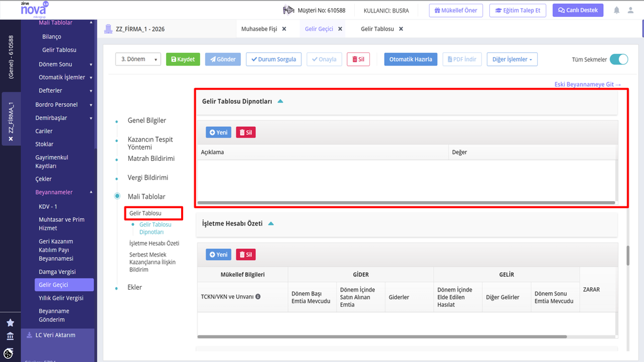This screenshot has height=362, width=644.
Task: Open the bank building sidebar icon
Action: (10, 337)
